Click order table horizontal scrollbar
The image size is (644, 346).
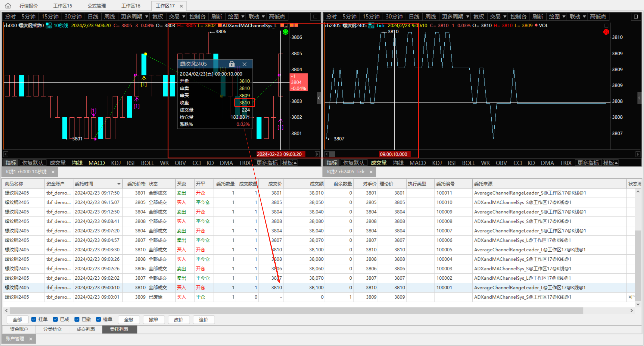pos(297,310)
